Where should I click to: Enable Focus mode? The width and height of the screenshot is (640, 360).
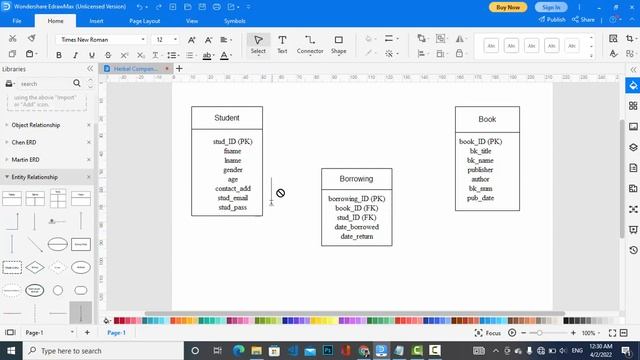[x=487, y=333]
